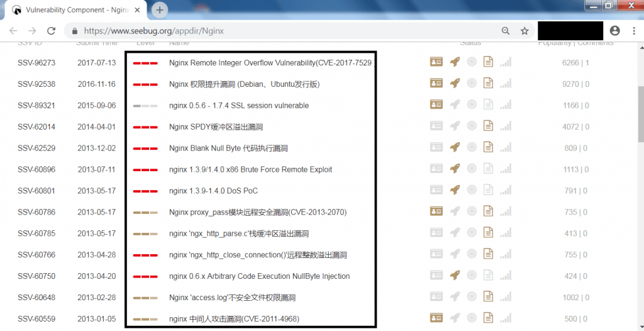Click the SSV-60559 ID text

[36, 318]
